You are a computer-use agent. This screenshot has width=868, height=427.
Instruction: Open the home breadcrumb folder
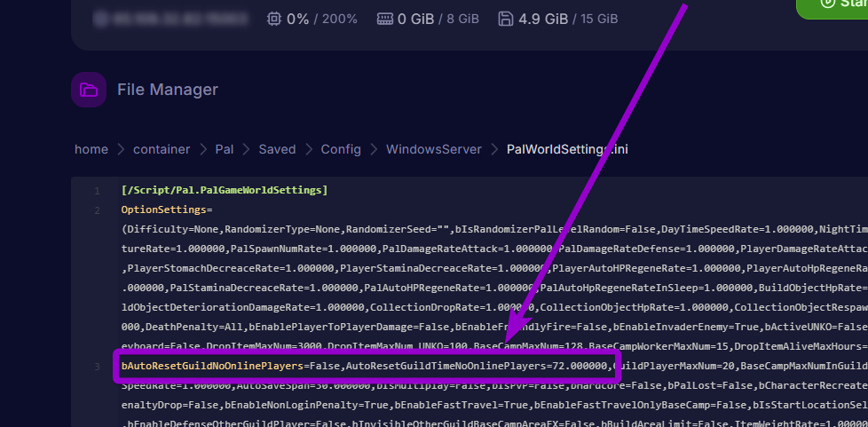91,149
